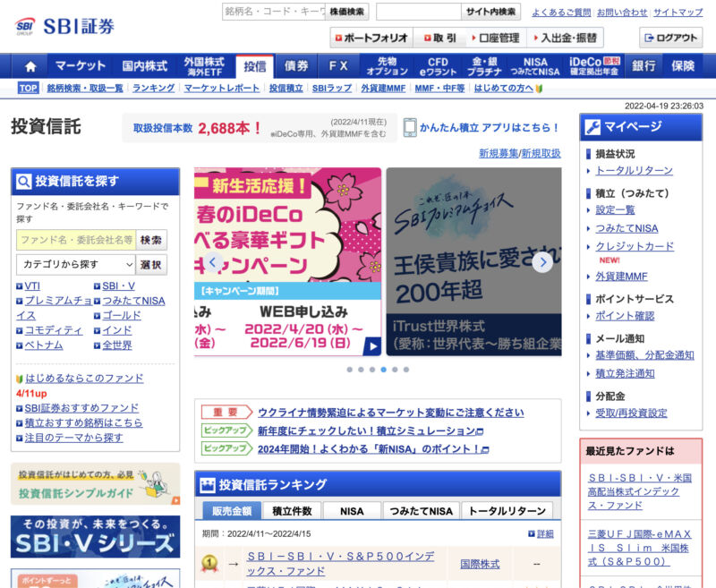The image size is (716, 588).
Task: Open ポートフォリオ from top toolbar
Action: (x=371, y=38)
